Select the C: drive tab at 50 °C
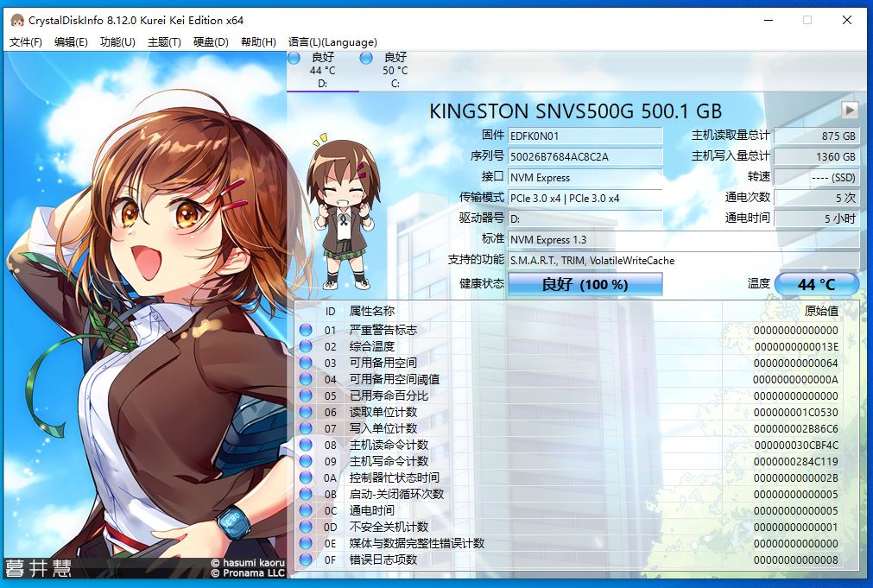This screenshot has height=588, width=873. pos(395,70)
